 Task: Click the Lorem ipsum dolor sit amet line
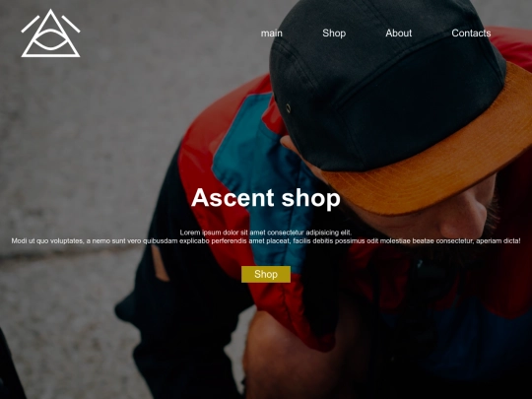coord(266,233)
